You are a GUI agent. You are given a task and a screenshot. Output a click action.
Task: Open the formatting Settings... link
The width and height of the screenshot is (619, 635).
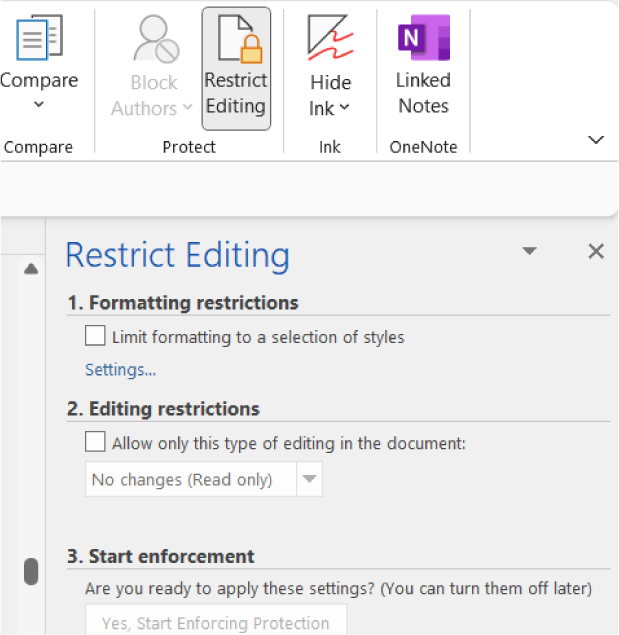point(120,370)
